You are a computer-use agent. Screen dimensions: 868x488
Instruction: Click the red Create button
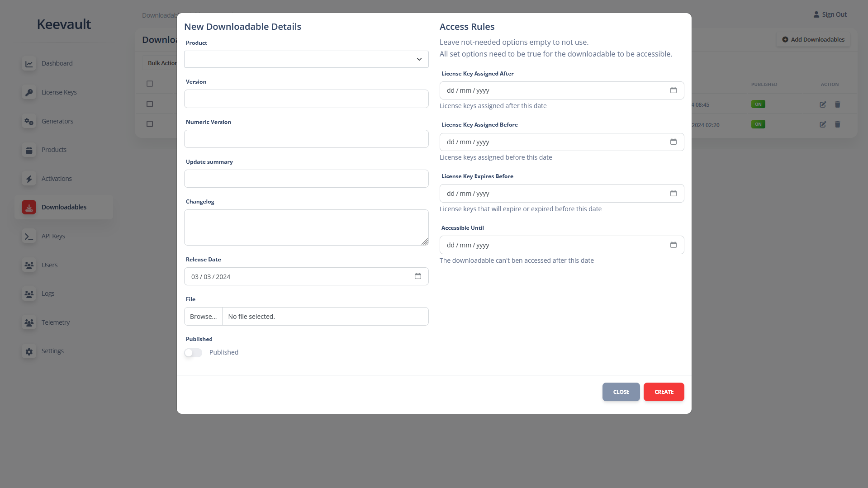664,392
